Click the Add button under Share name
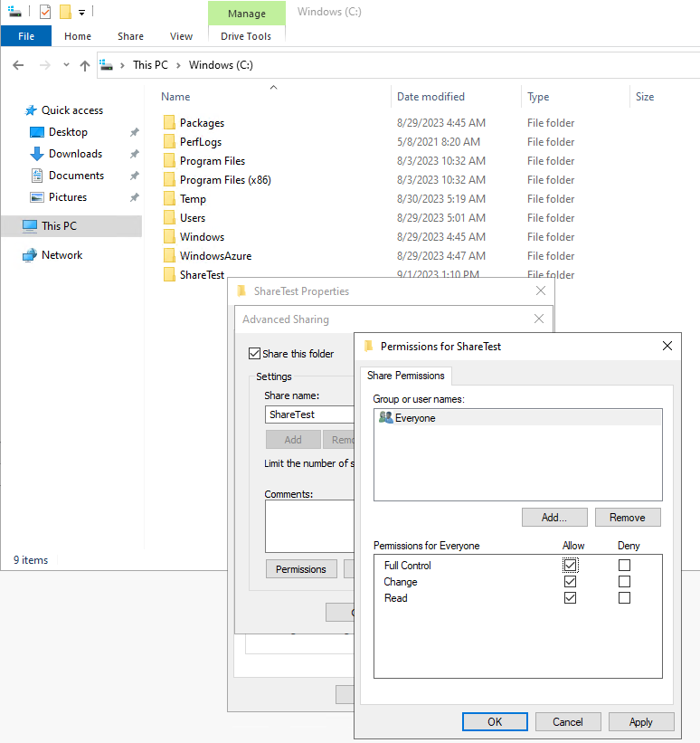The image size is (700, 743). [x=293, y=440]
